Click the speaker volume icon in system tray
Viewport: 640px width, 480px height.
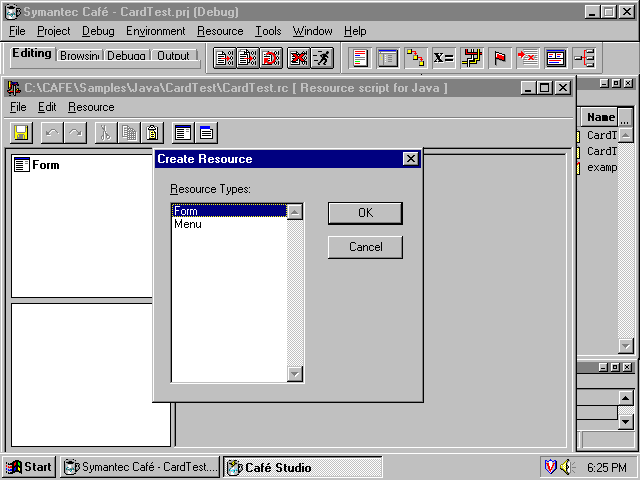[567, 467]
